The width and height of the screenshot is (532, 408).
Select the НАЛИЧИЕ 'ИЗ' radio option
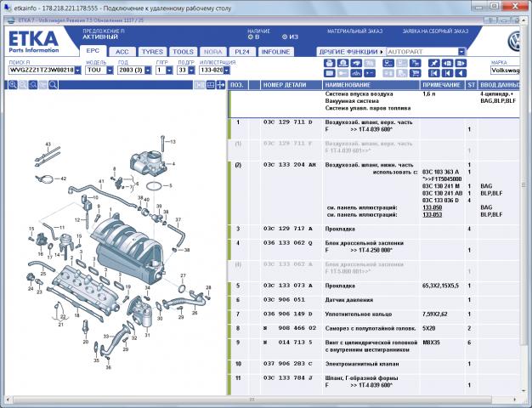point(285,37)
